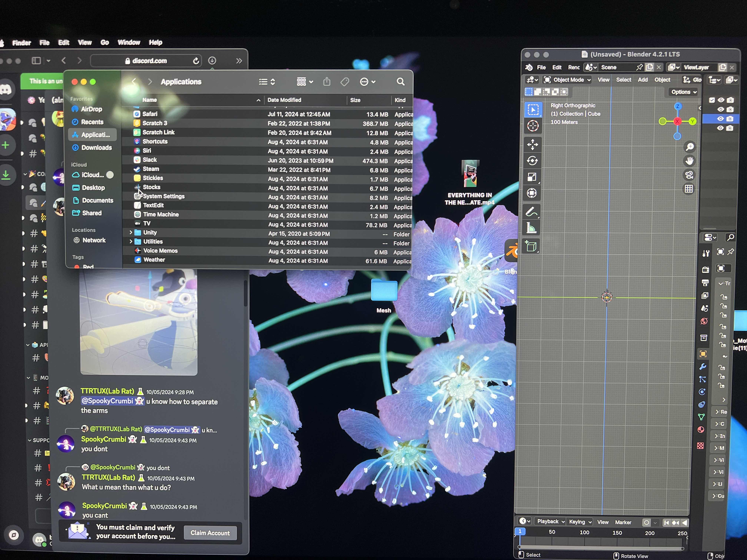Toggle the camera icon in the outliner's top row

click(x=730, y=100)
